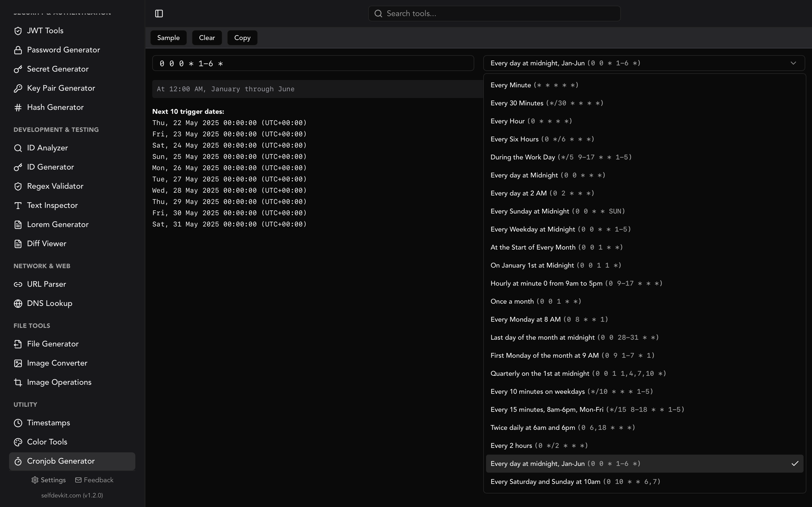Viewport: 812px width, 507px height.
Task: Select the Twice daily at 6am and 6pm preset
Action: tap(562, 428)
